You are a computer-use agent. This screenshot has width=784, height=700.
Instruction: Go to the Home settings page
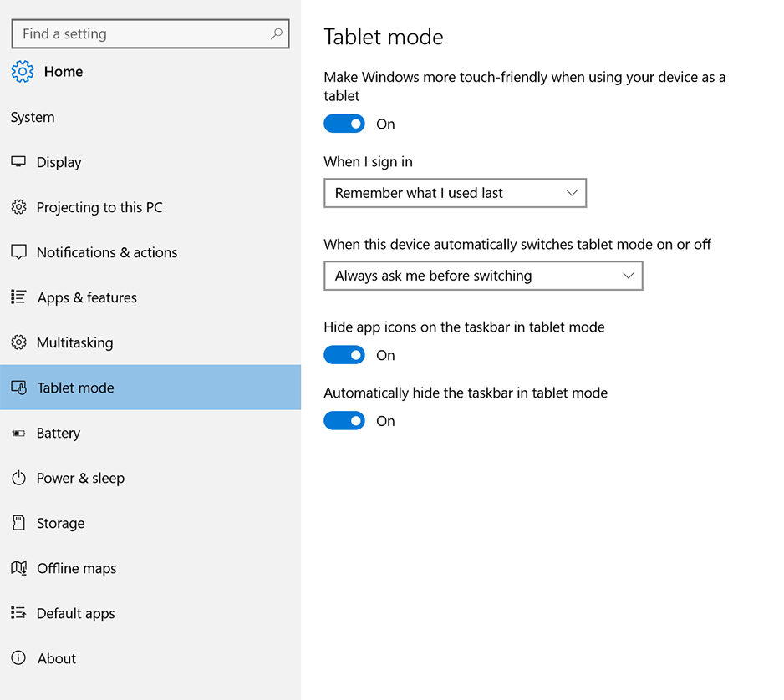[x=63, y=72]
